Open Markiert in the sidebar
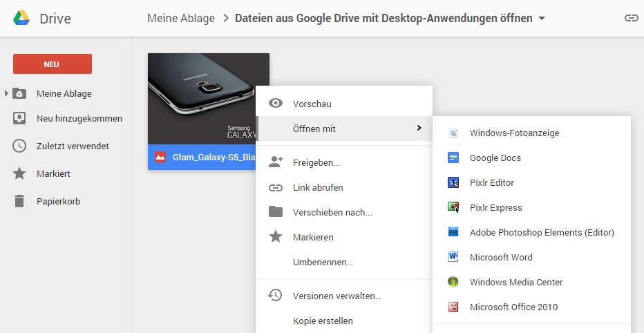Screen dimensions: 644x333 [x=53, y=174]
